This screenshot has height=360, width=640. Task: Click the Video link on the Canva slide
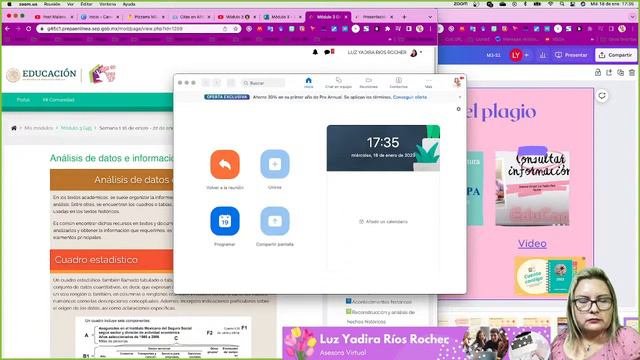(x=532, y=244)
